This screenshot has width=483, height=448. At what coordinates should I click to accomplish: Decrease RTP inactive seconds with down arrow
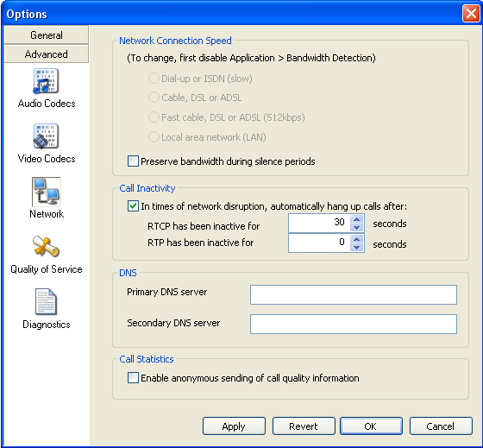click(x=357, y=247)
